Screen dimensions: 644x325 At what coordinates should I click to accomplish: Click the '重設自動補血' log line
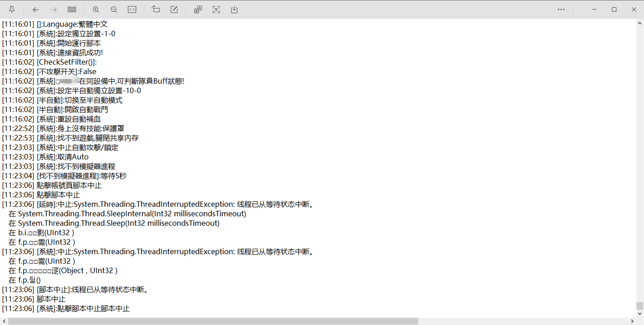(52, 119)
